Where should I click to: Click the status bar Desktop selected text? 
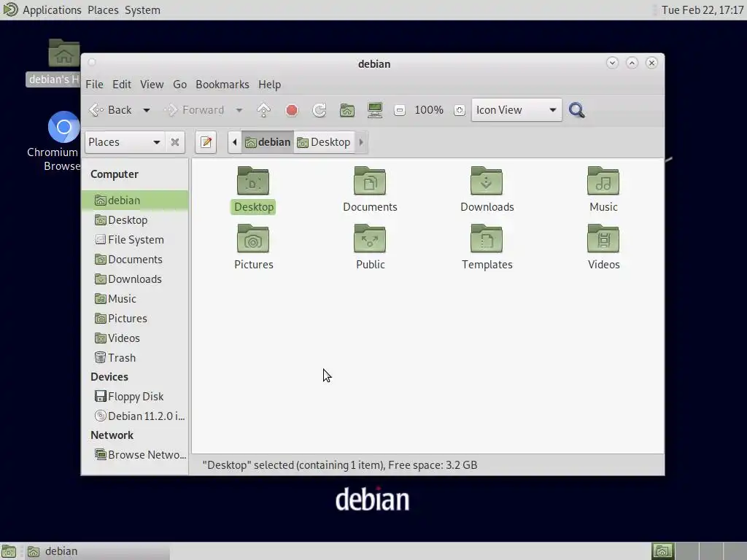pos(340,465)
